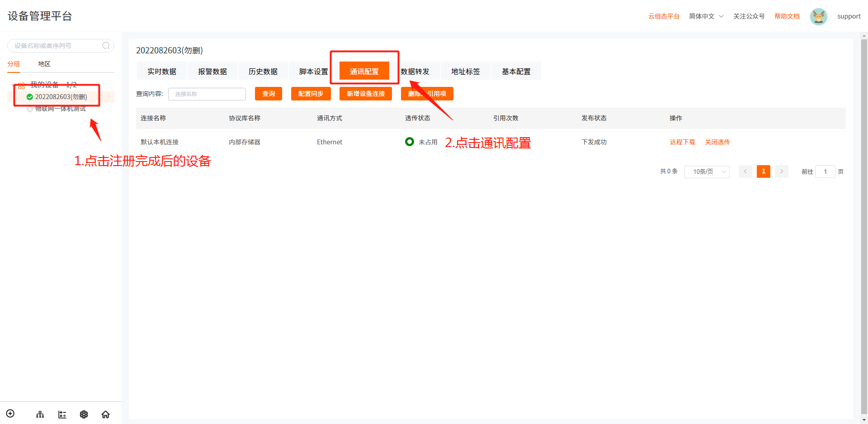Click the 远程下载 link
Image resolution: width=868 pixels, height=424 pixels.
click(x=683, y=142)
